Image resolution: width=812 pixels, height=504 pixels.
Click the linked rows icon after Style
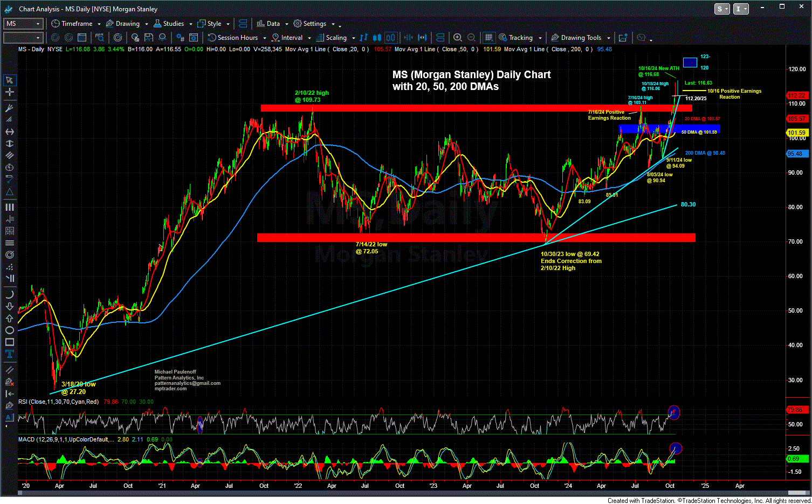(x=243, y=24)
